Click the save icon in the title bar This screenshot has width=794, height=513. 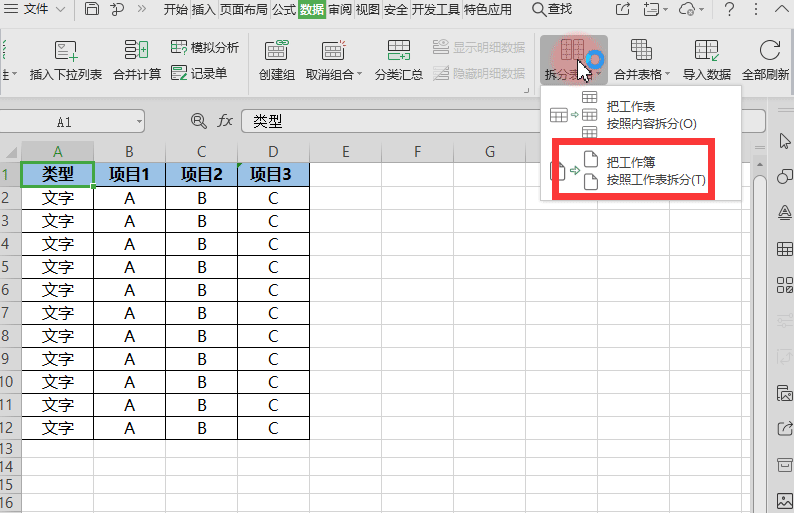92,10
